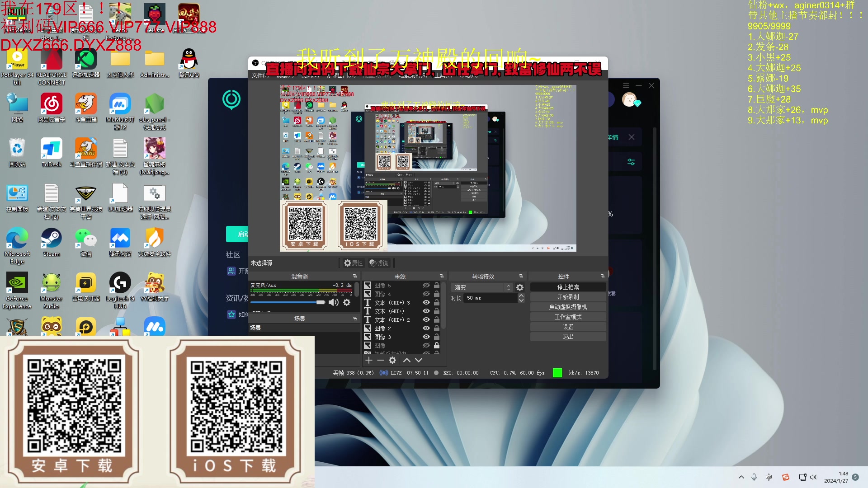The height and width of the screenshot is (488, 868).
Task: Open 回收站 recycle bin
Action: coord(17,152)
